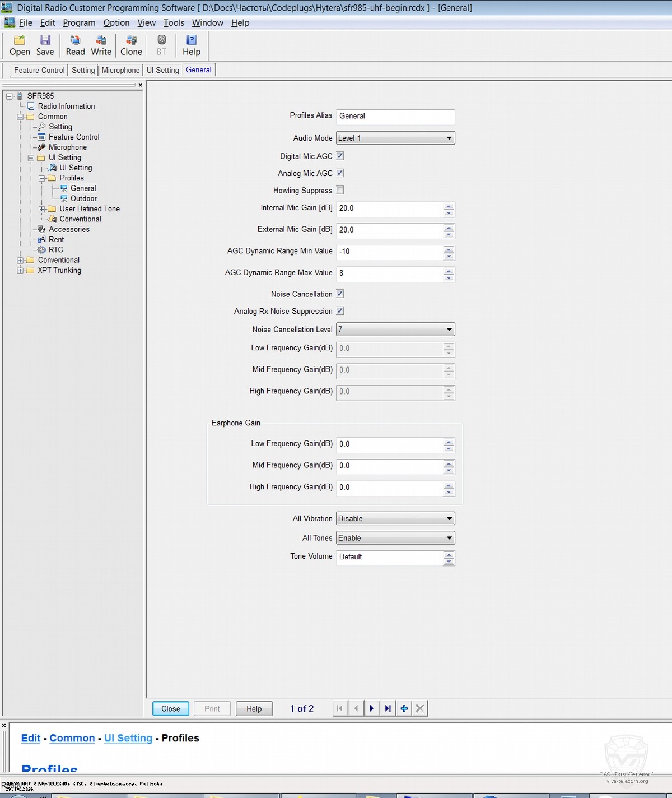
Task: Switch to Microphone tab
Action: click(120, 70)
